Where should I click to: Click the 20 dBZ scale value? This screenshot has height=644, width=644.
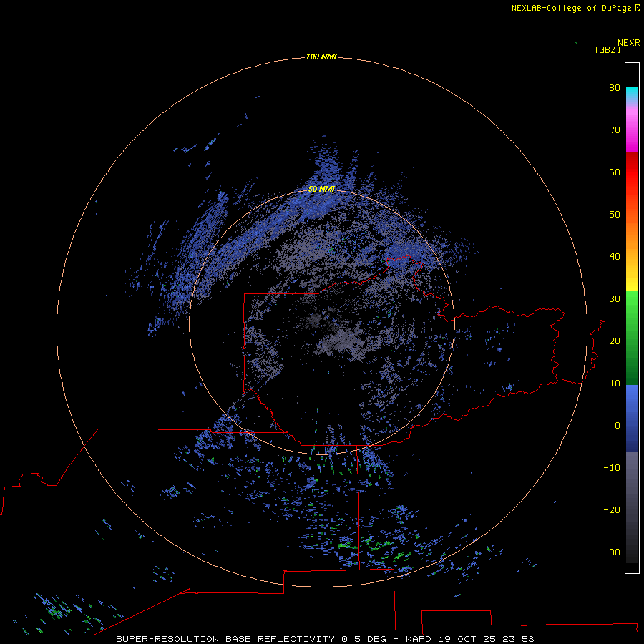tap(615, 341)
